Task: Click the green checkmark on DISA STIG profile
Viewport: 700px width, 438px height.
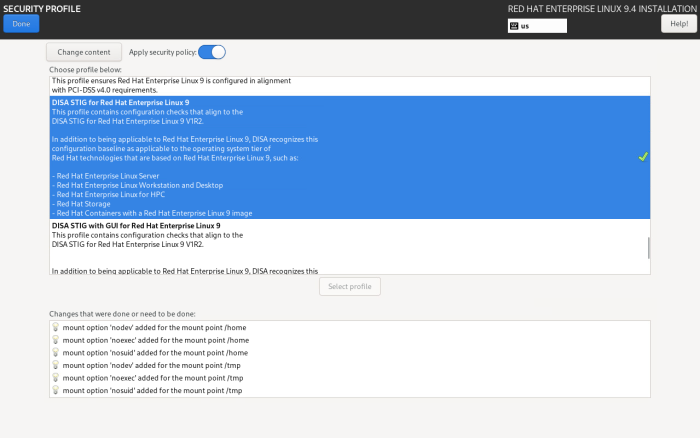Action: point(643,157)
